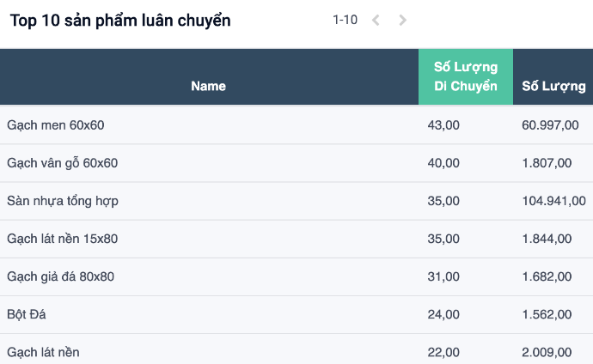The width and height of the screenshot is (593, 364).
Task: Open the last Gạch lát nền row
Action: (x=296, y=349)
